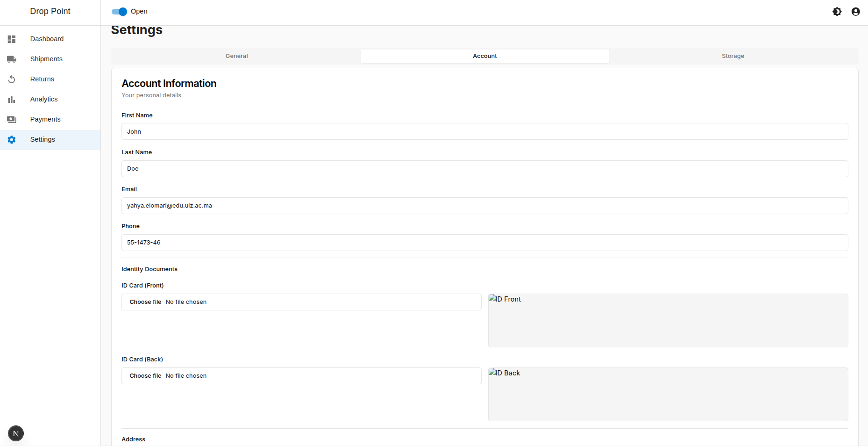
Task: Select the Shipments truck icon
Action: [x=12, y=59]
